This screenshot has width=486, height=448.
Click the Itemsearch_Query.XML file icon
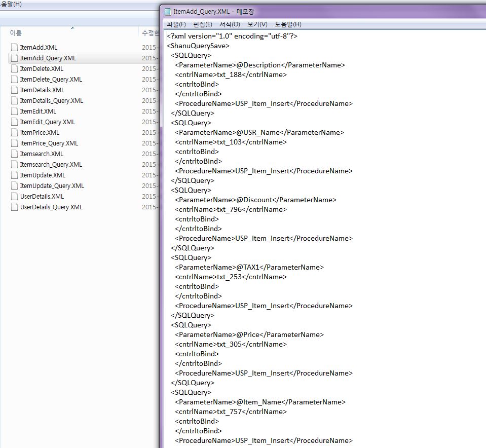14,164
